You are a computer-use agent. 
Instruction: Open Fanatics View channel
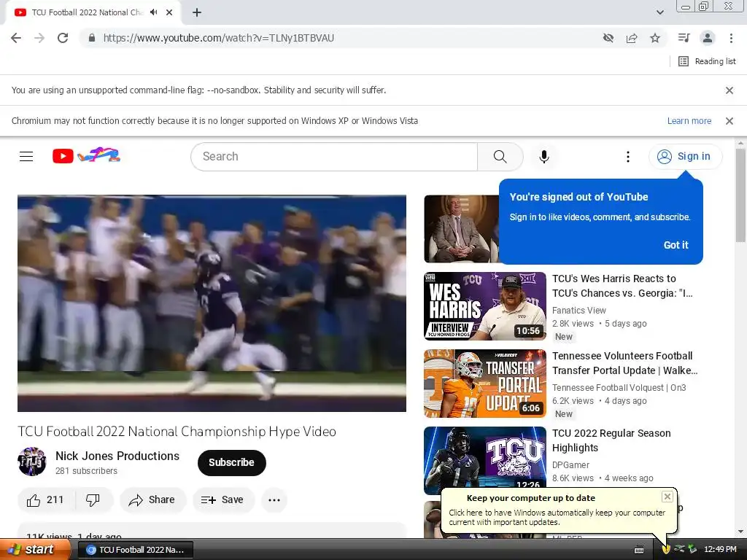coord(578,311)
